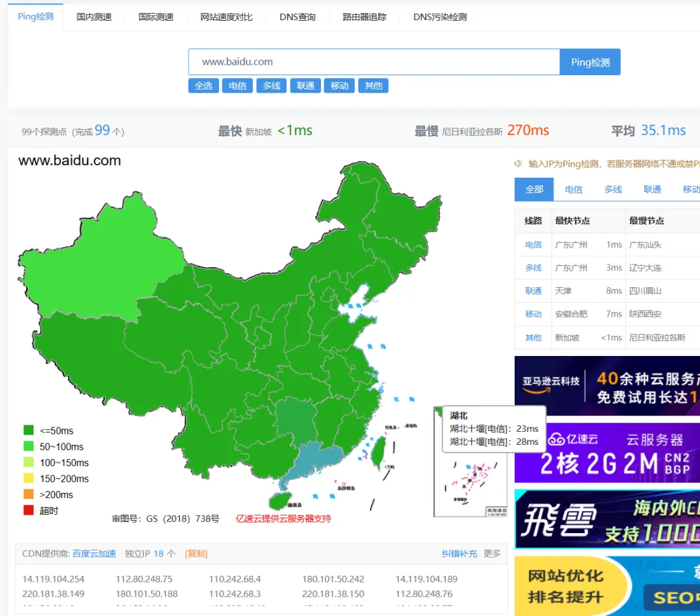Switch results view to the 联通 tab
Image resolution: width=700 pixels, height=616 pixels.
[652, 189]
